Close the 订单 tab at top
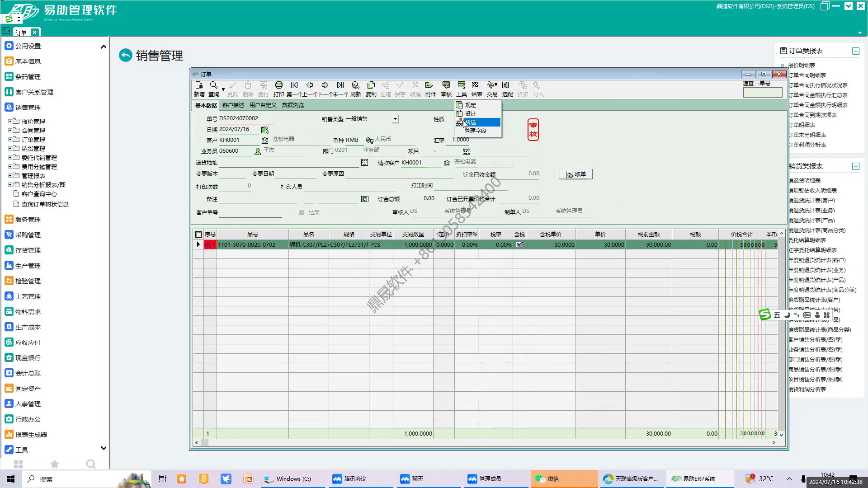The width and height of the screenshot is (868, 488). click(x=34, y=33)
